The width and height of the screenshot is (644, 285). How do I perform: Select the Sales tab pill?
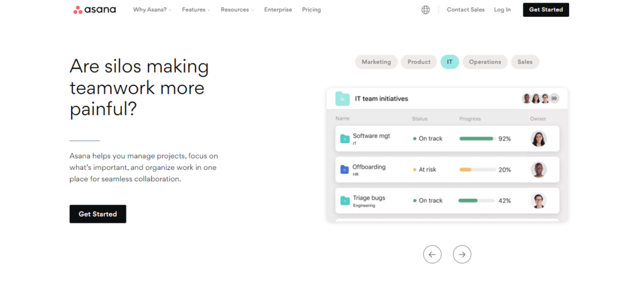pyautogui.click(x=525, y=62)
